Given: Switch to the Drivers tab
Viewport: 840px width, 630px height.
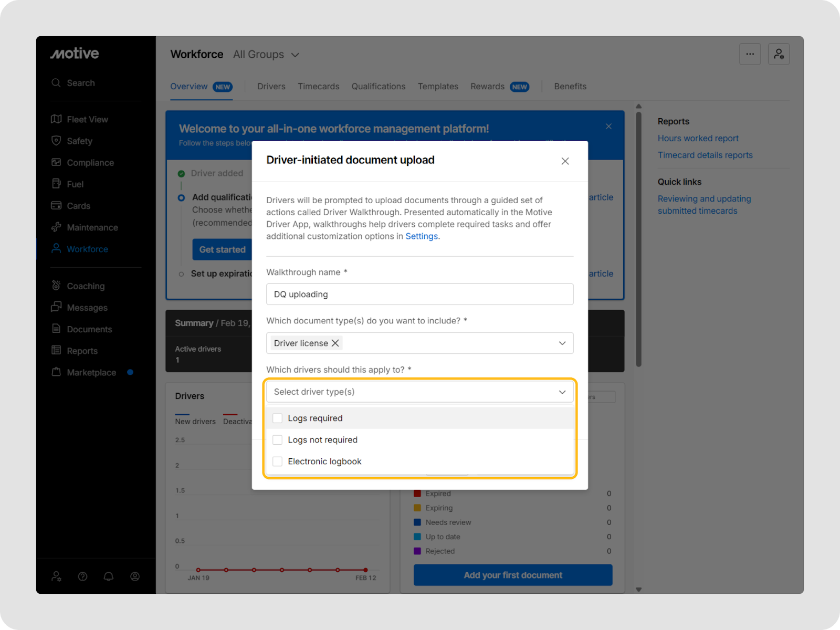Looking at the screenshot, I should tap(271, 87).
